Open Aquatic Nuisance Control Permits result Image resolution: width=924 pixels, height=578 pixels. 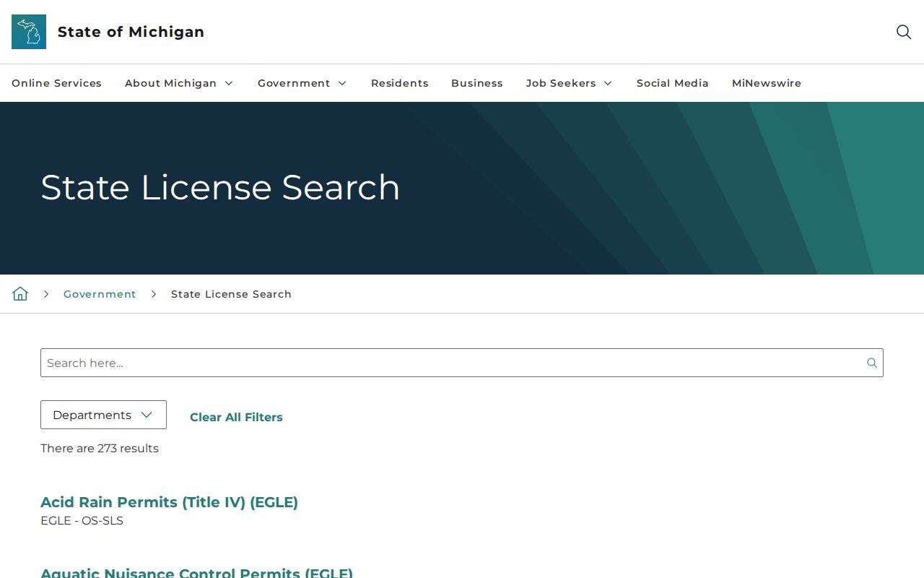196,572
